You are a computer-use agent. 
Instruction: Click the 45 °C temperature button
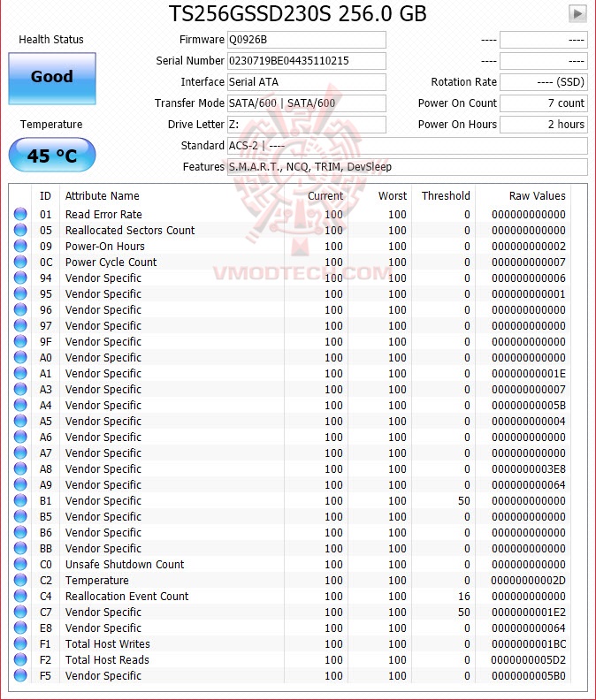pos(52,155)
